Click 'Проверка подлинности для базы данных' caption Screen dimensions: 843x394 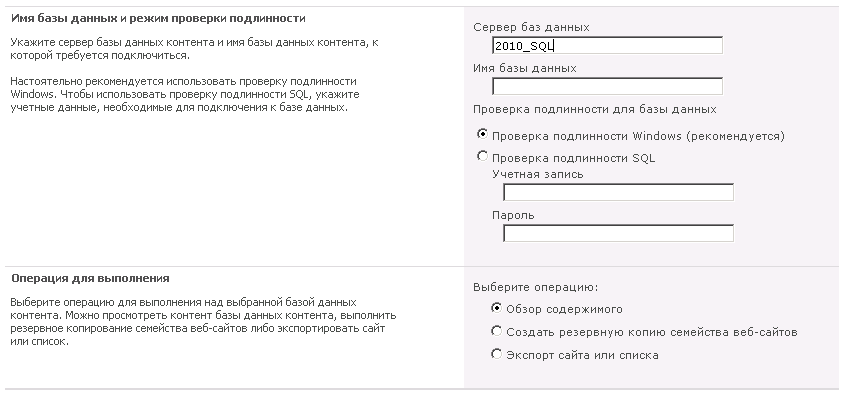(595, 109)
